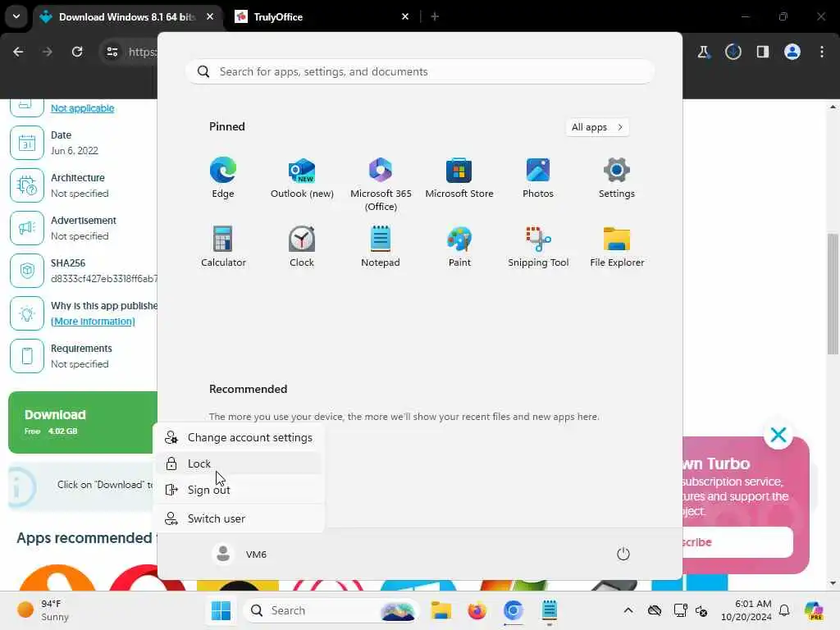
Task: Launch the Calculator app
Action: pyautogui.click(x=223, y=246)
